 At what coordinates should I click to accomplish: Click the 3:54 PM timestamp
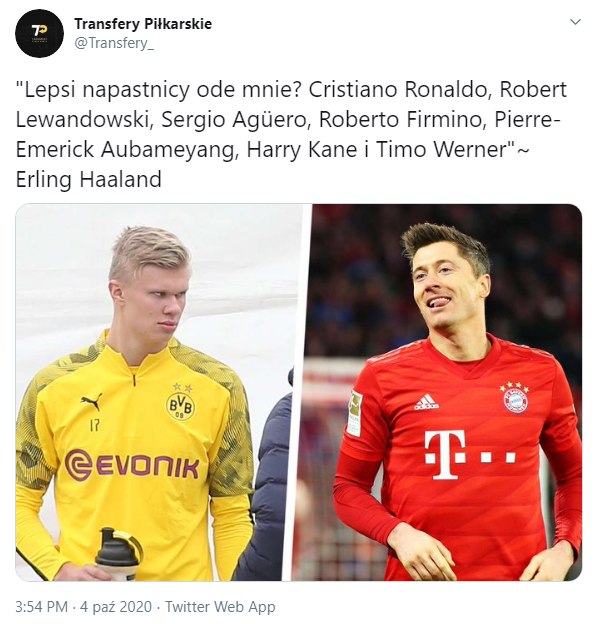pyautogui.click(x=41, y=607)
